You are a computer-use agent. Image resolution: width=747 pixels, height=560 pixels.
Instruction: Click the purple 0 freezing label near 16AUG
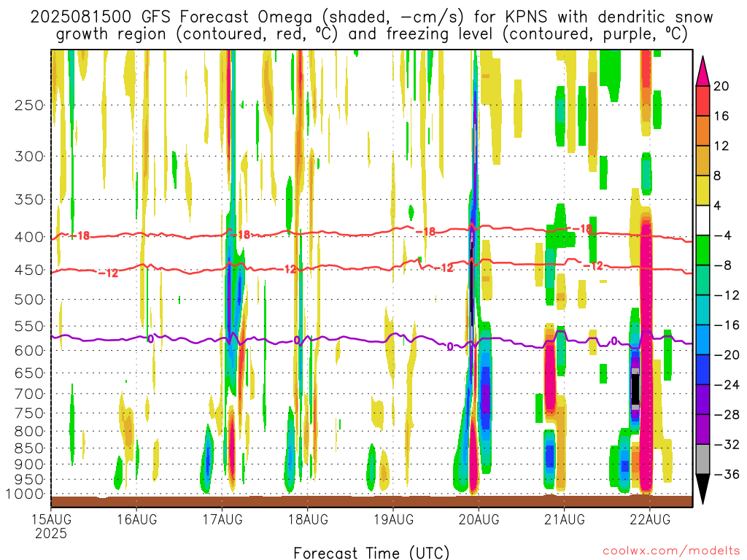tap(150, 339)
